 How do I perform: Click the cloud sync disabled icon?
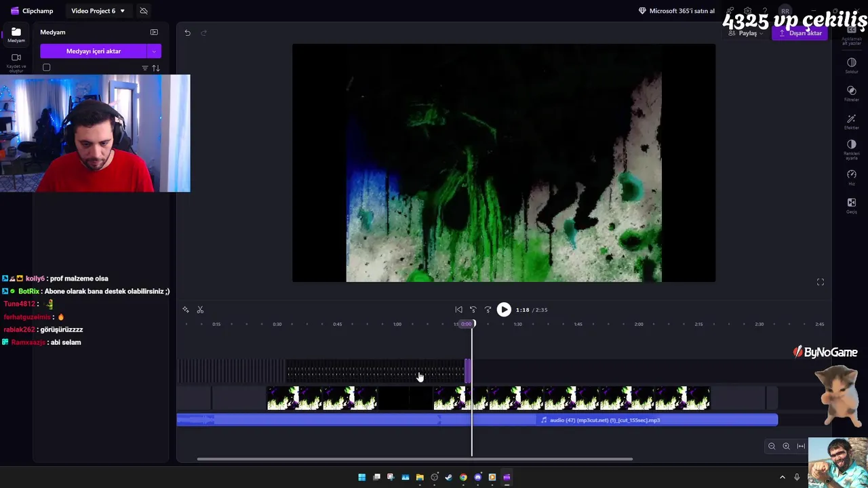point(144,11)
